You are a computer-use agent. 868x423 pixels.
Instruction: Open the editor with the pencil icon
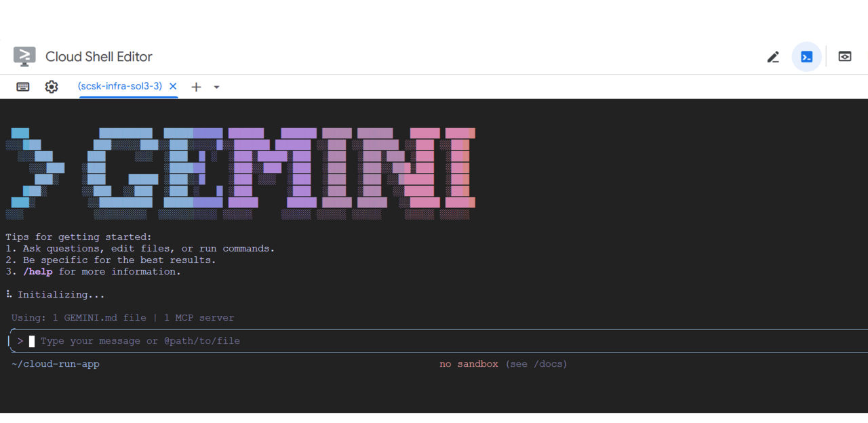click(x=773, y=57)
